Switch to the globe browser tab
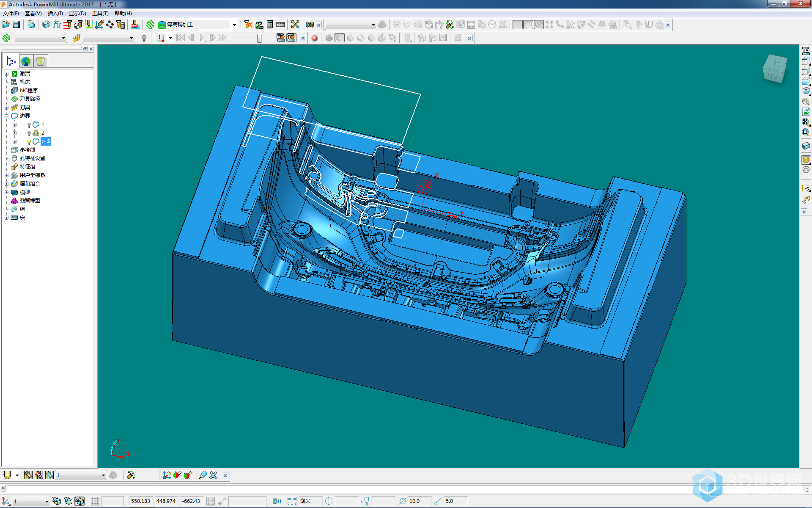Screen dimensions: 812x508 [x=26, y=61]
